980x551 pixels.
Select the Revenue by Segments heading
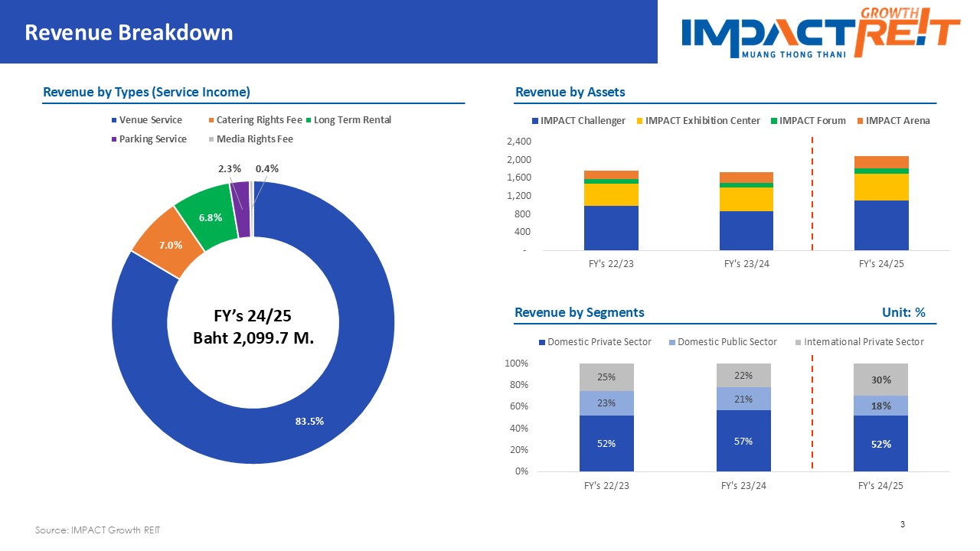[580, 312]
